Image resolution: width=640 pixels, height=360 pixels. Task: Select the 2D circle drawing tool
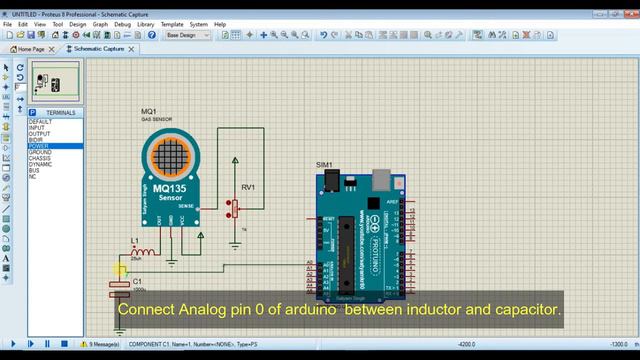(6, 229)
